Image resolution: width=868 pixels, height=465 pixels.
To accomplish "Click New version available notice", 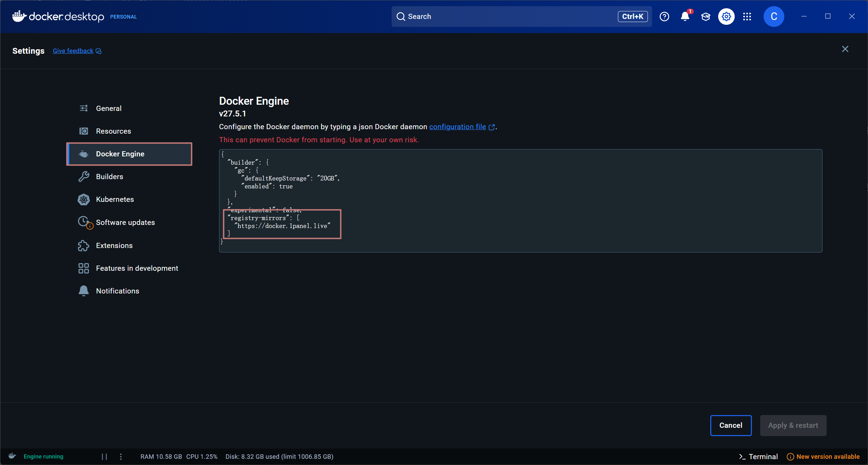I will [824, 456].
